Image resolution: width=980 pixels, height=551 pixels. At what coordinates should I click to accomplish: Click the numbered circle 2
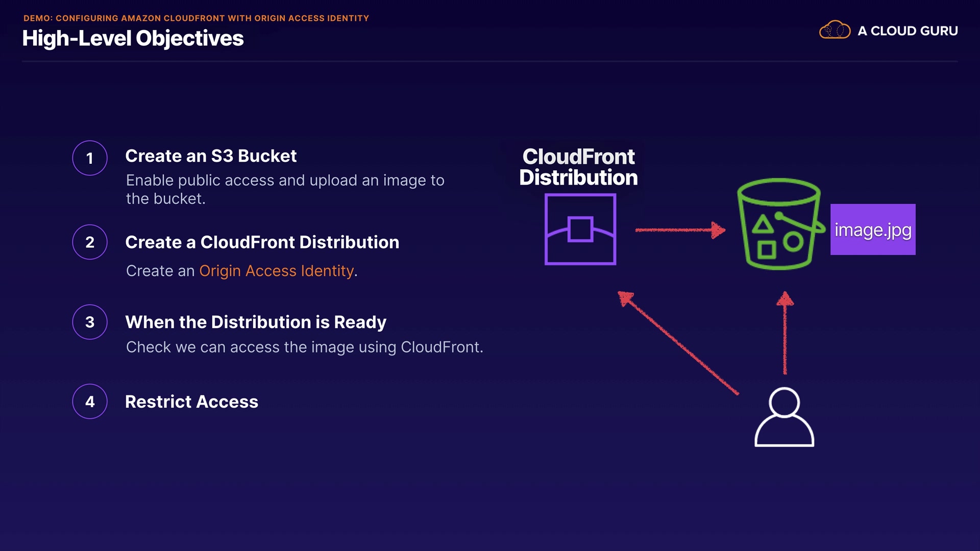(x=90, y=242)
